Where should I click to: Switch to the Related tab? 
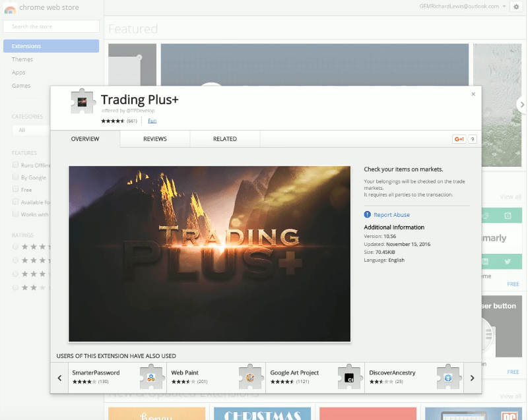click(x=225, y=139)
